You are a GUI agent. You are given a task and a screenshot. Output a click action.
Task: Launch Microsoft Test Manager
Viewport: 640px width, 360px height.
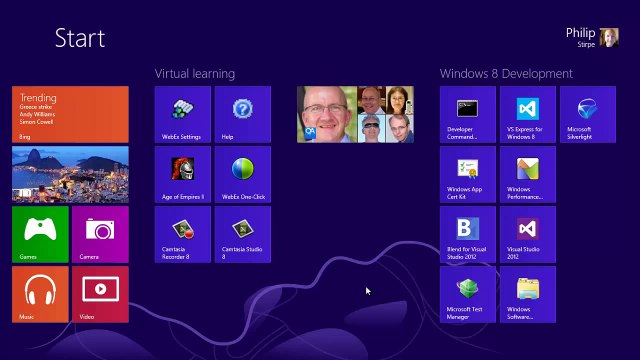468,294
